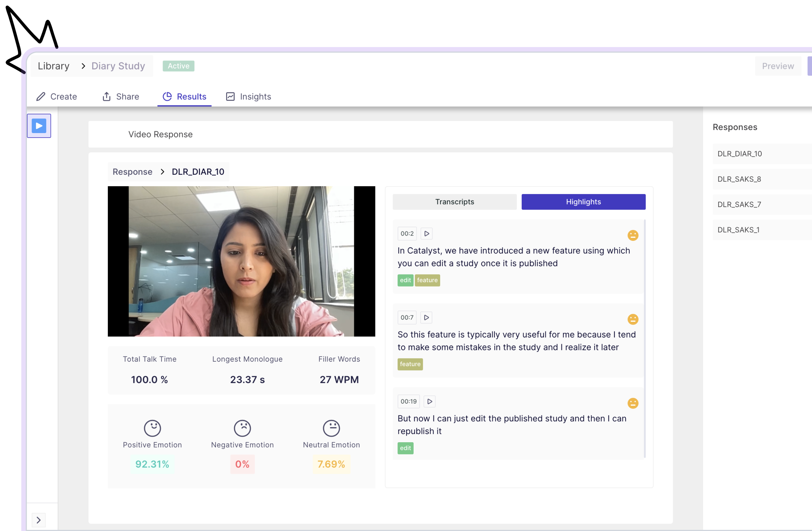Click the Video Response heading
The width and height of the screenshot is (812, 531).
[x=160, y=134]
